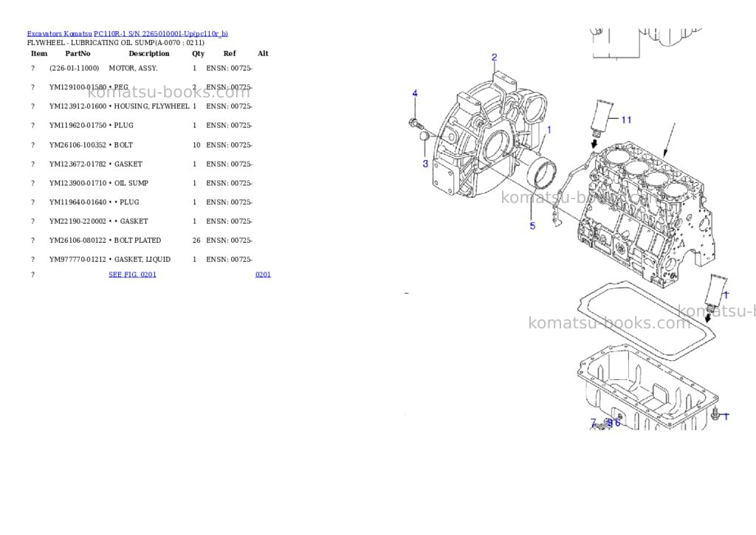Screen dimensions: 756x535
Task: Select part number YM22190-220002
Action: click(78, 221)
